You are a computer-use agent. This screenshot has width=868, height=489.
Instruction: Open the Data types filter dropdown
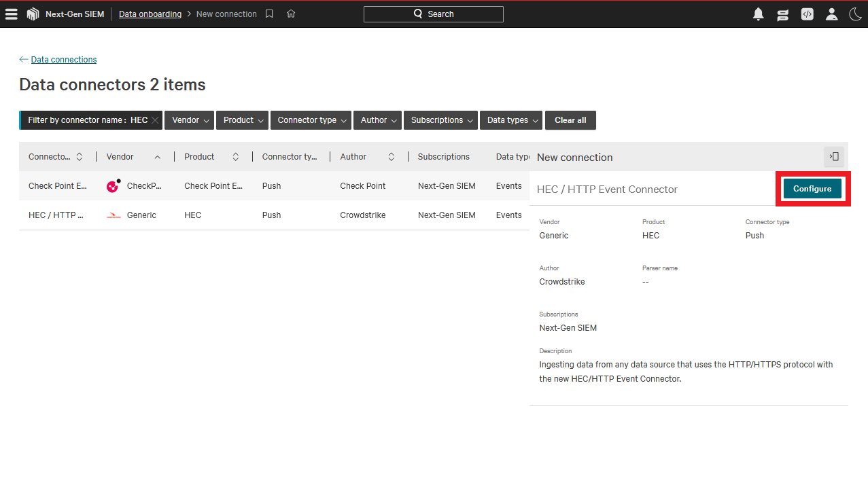[x=511, y=120]
